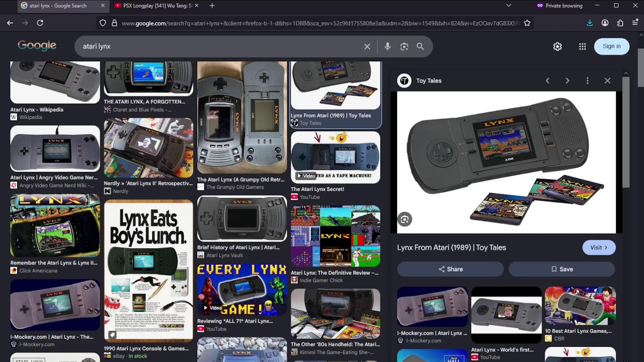Open Grumpy Old Retro two-Lynx photo
644x362 pixels.
[242, 118]
